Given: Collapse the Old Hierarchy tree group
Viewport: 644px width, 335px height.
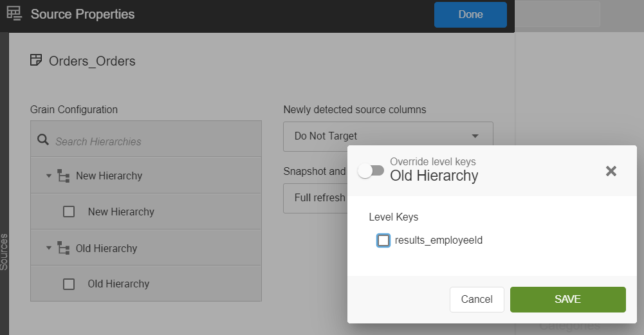Looking at the screenshot, I should 49,248.
